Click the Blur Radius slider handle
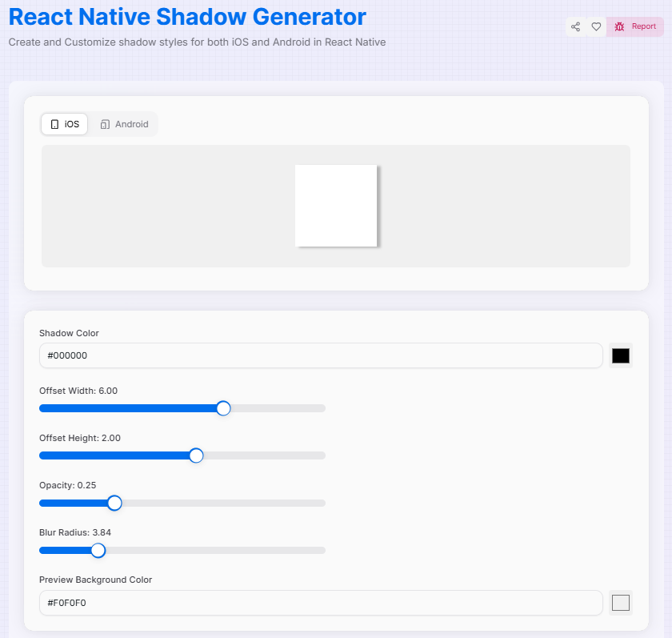This screenshot has width=672, height=638. coord(98,550)
